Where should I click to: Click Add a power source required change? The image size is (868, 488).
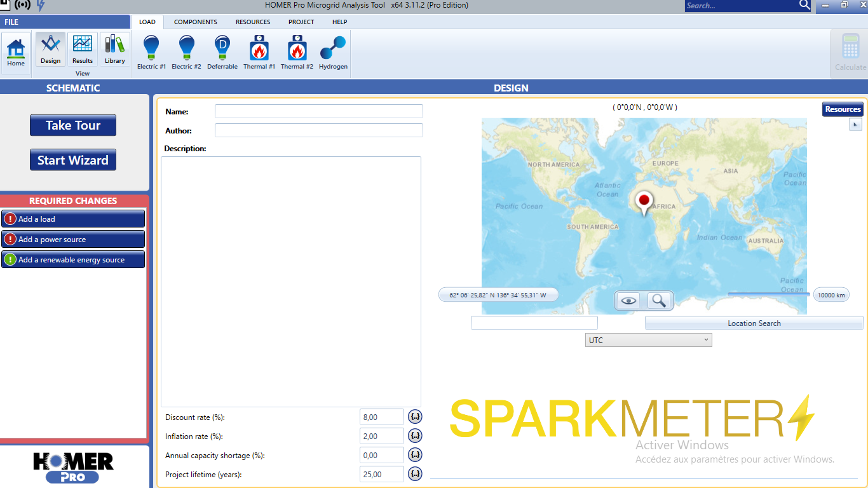coord(73,239)
